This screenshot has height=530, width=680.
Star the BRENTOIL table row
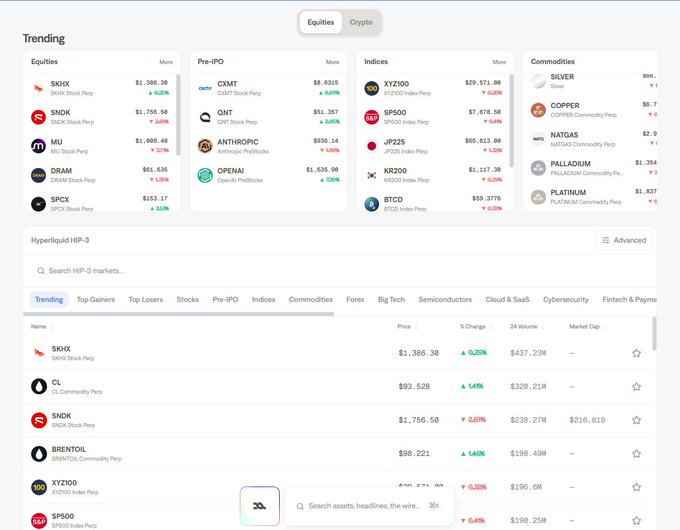[636, 454]
